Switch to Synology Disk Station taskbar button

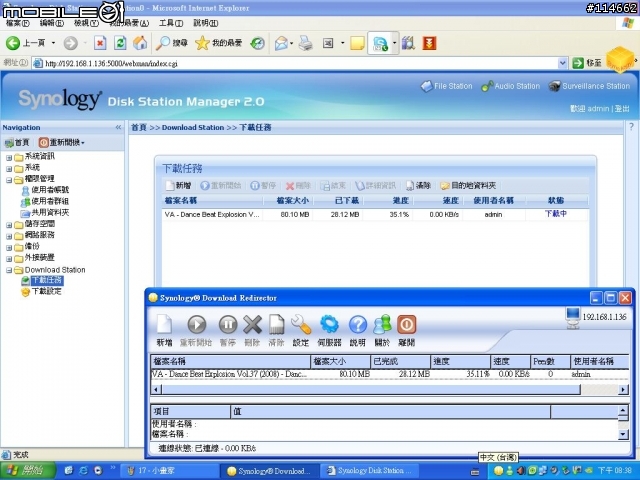point(370,471)
